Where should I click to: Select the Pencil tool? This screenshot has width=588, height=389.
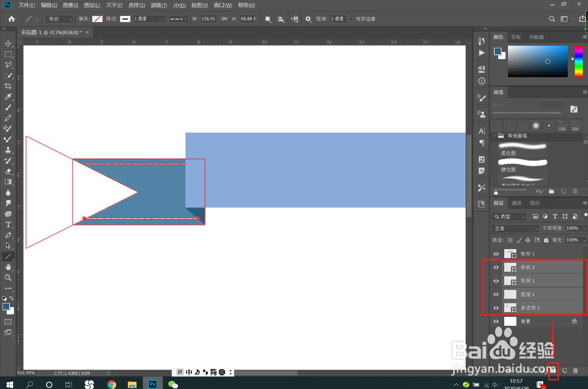point(8,118)
